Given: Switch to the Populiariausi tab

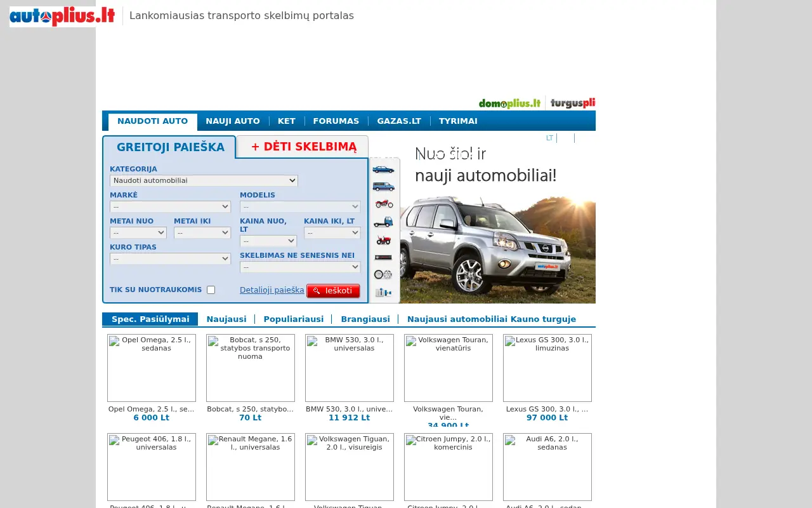Looking at the screenshot, I should click(x=293, y=319).
